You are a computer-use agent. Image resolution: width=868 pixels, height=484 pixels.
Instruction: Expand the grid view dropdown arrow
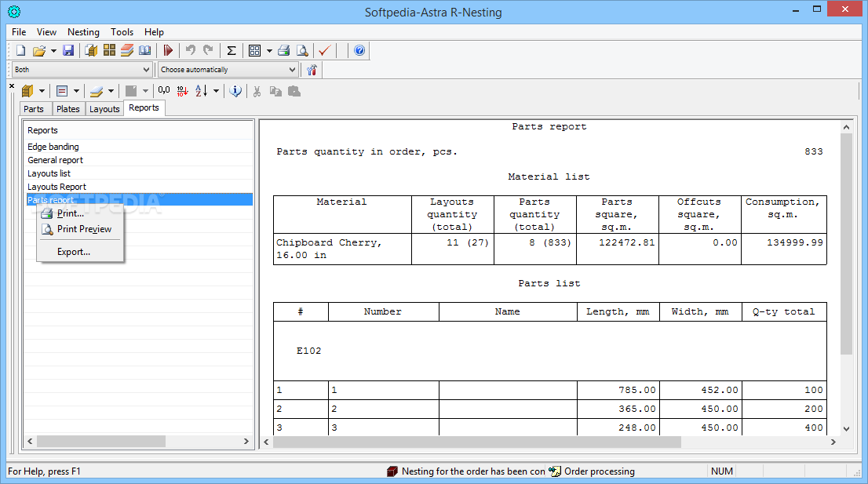pyautogui.click(x=269, y=50)
